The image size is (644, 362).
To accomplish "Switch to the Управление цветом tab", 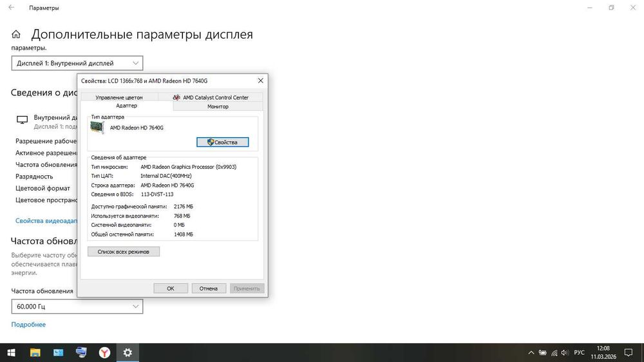I will click(x=119, y=97).
